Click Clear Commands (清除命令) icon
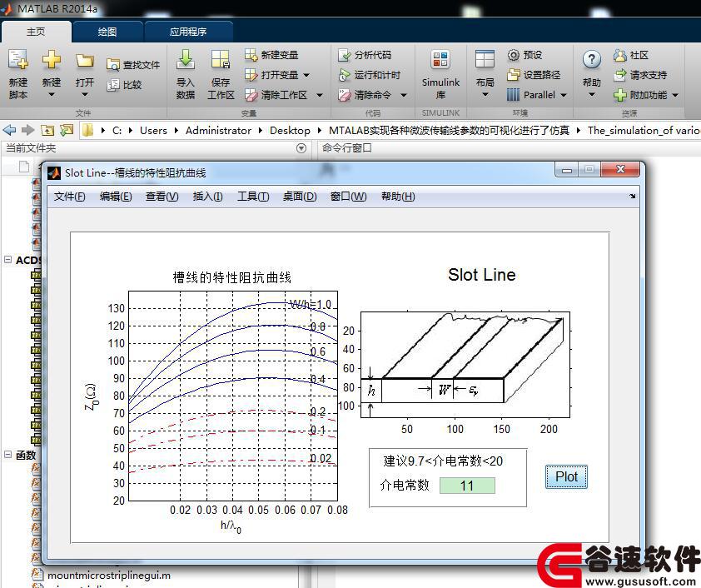The width and height of the screenshot is (701, 588). (x=344, y=95)
